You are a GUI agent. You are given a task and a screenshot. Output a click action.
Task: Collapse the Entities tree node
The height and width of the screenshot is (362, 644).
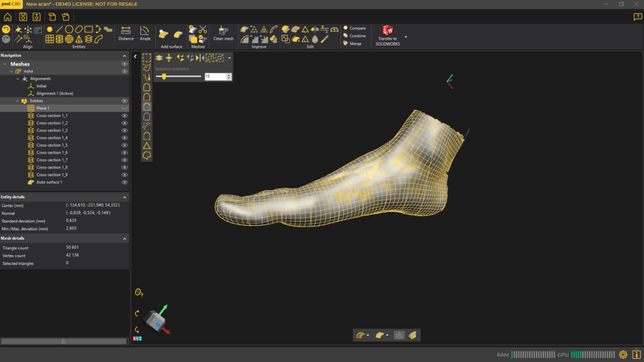click(18, 101)
